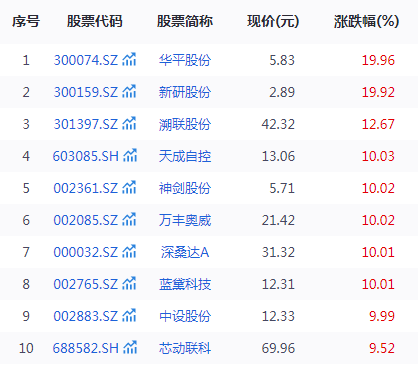
Task: Open stock name link 天成自控
Action: coord(185,156)
